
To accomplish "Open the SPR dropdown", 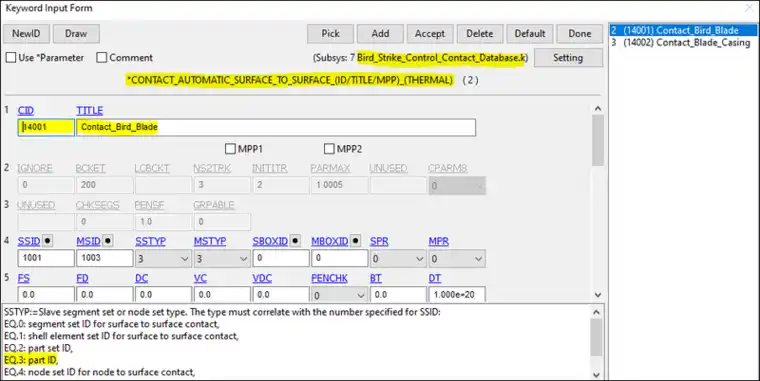I will pyautogui.click(x=398, y=258).
